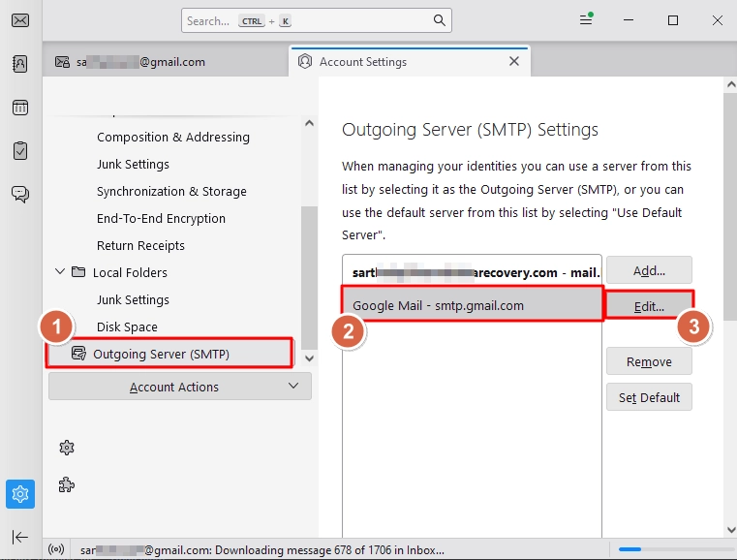
Task: Collapse the Local Folders tree node
Action: click(60, 271)
